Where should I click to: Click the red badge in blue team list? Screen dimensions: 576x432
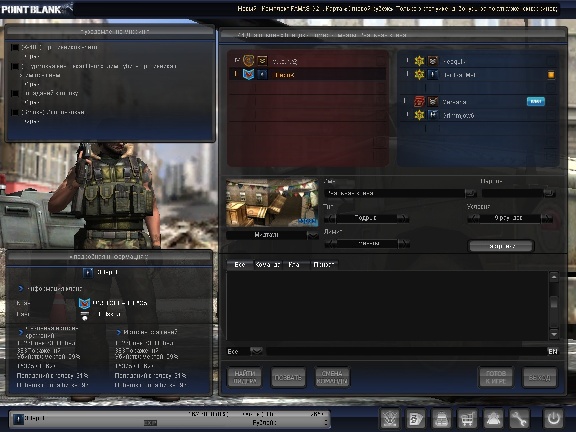[419, 101]
